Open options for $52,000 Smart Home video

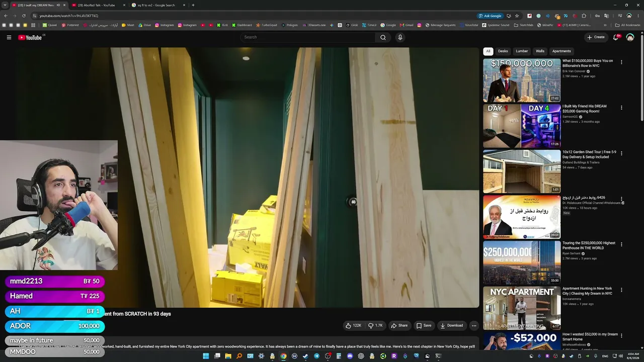click(621, 335)
